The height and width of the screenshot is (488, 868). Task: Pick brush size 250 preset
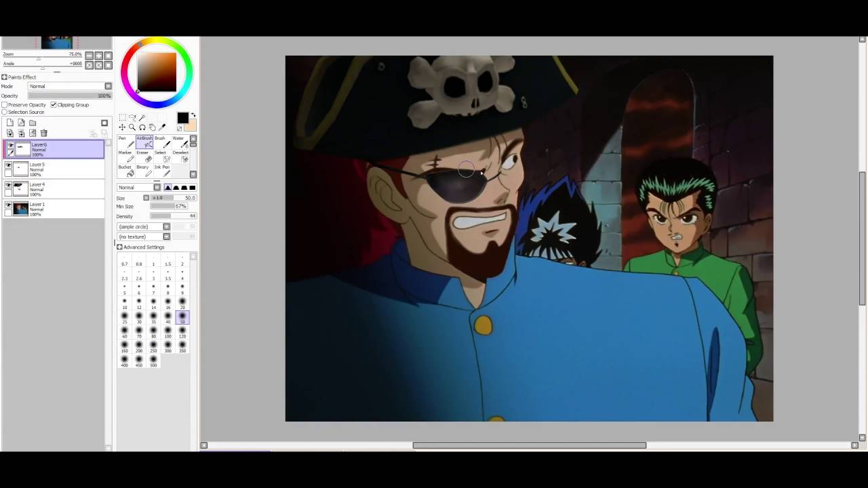coord(153,346)
